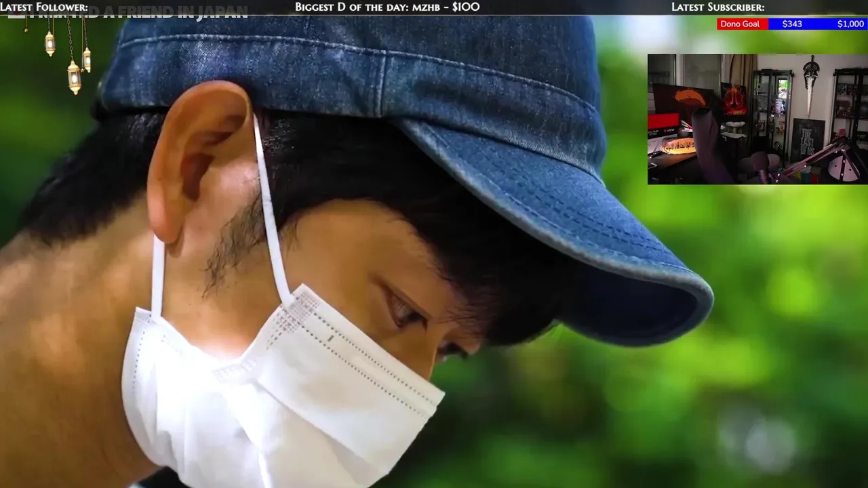Screen dimensions: 868x488
Task: Click 'Biggest D of the day: mzhb - $100' text
Action: 387,7
